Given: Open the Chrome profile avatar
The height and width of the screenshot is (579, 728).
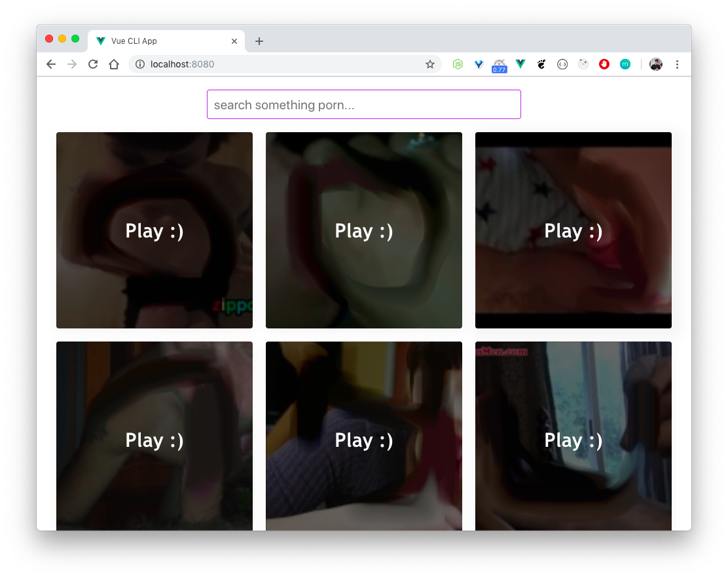Looking at the screenshot, I should [655, 64].
